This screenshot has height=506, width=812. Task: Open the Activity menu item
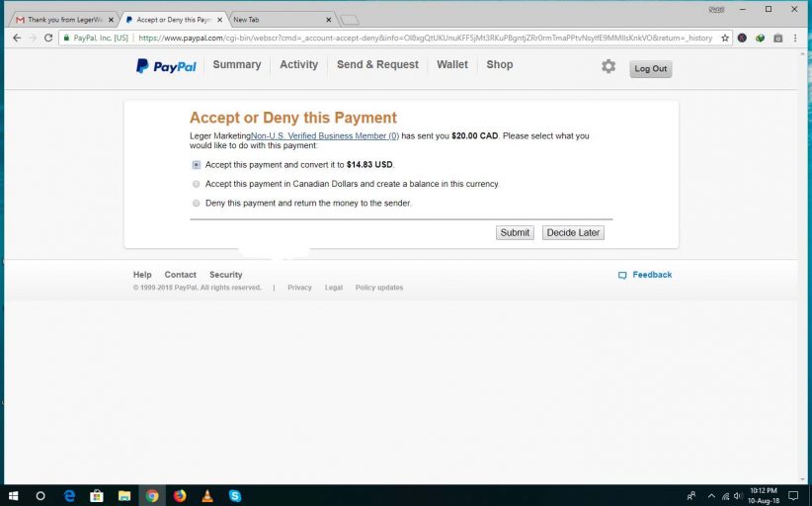pos(298,65)
